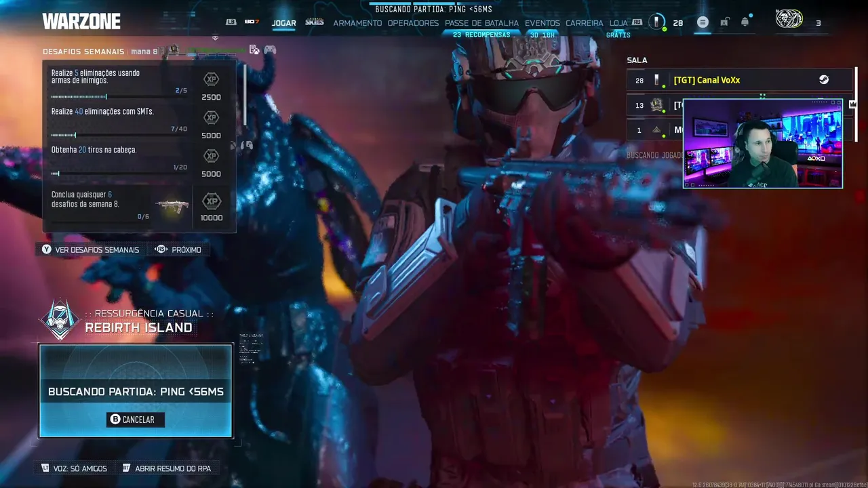
Task: Click the RS stick prompt beside Próximo
Action: [161, 249]
